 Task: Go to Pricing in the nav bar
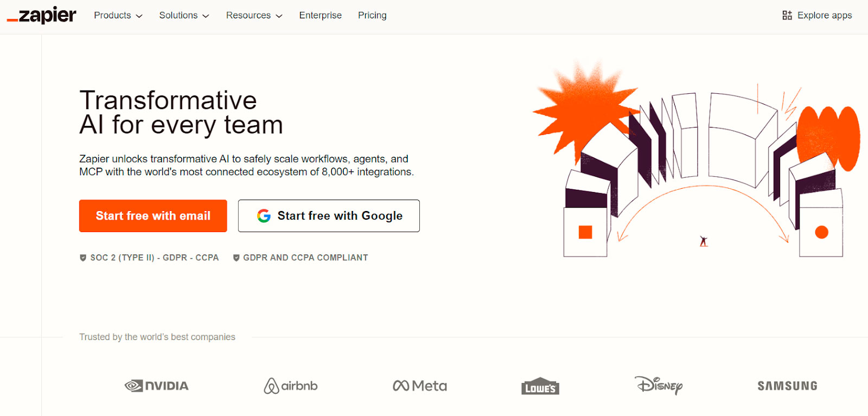[x=372, y=15]
